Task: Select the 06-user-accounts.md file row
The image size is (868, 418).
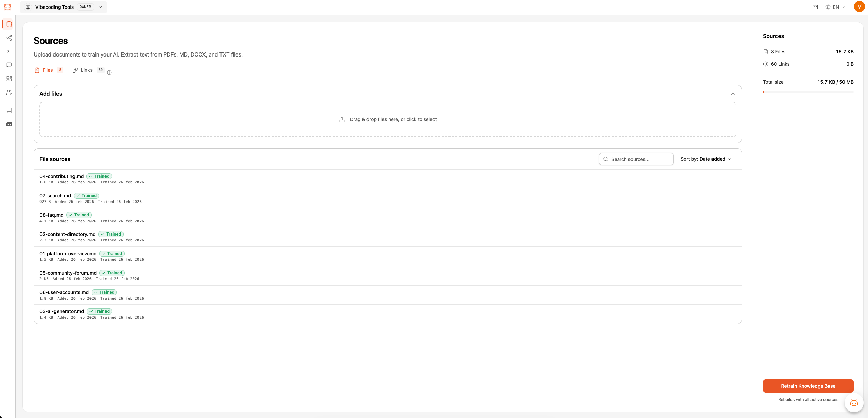Action: pyautogui.click(x=388, y=295)
